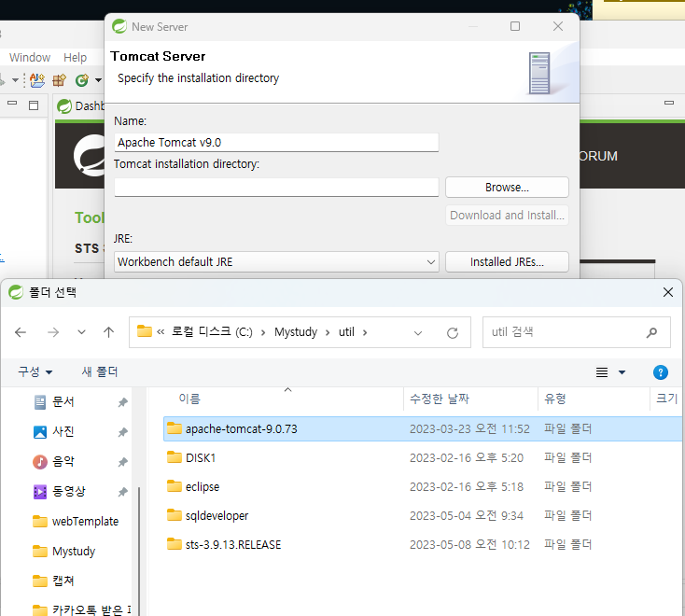Image resolution: width=685 pixels, height=616 pixels.
Task: Click the apache-tomcat-9.0.73 folder icon
Action: 175,428
